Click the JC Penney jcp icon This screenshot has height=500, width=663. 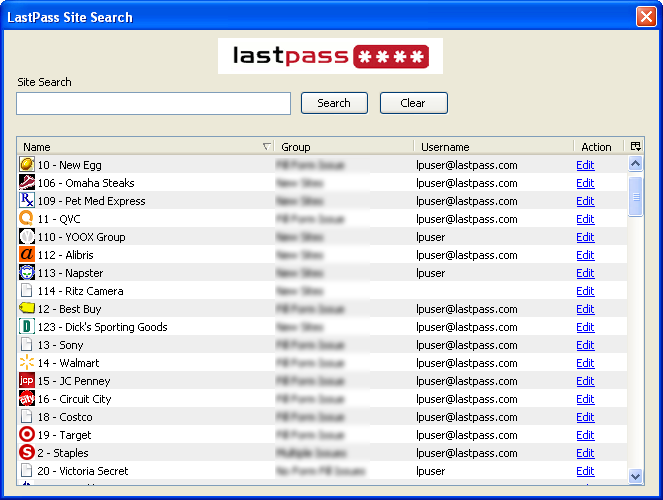[27, 380]
